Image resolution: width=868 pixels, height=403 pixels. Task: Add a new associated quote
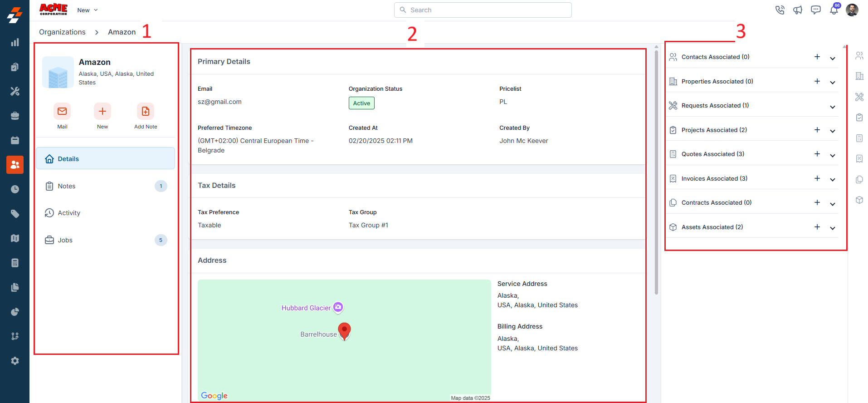coord(817,154)
